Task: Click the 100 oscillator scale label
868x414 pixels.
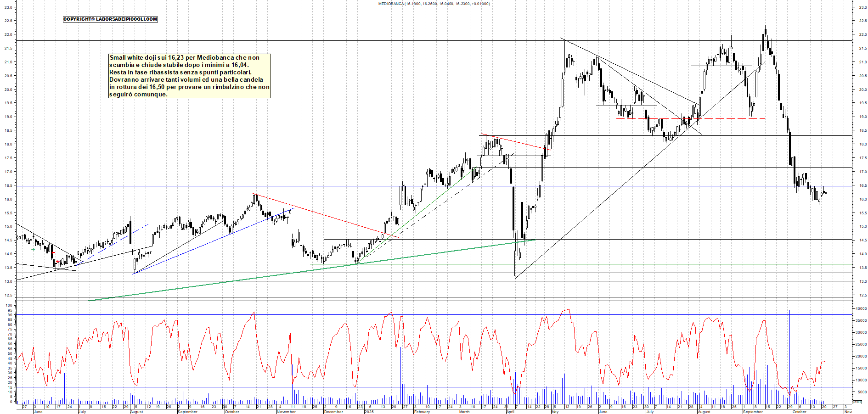Action: [8, 305]
